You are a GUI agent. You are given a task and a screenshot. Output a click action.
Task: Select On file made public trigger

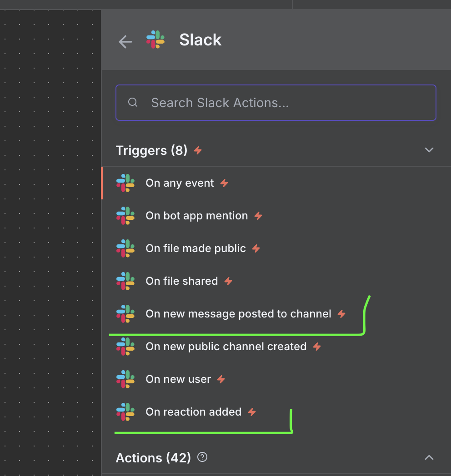195,248
